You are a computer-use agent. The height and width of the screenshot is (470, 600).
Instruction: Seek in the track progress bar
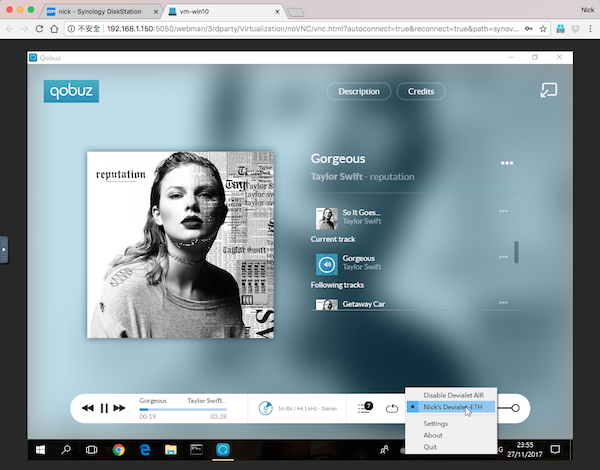tap(183, 409)
